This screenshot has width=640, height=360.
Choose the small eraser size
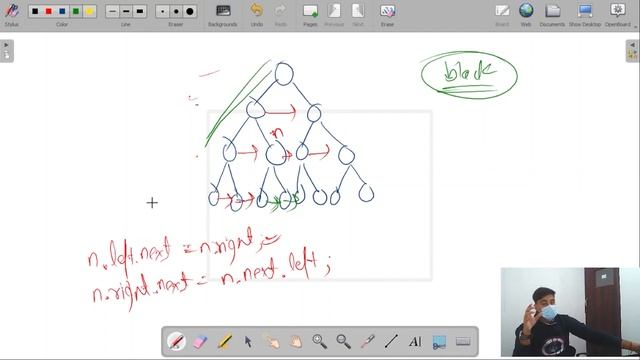[x=163, y=11]
